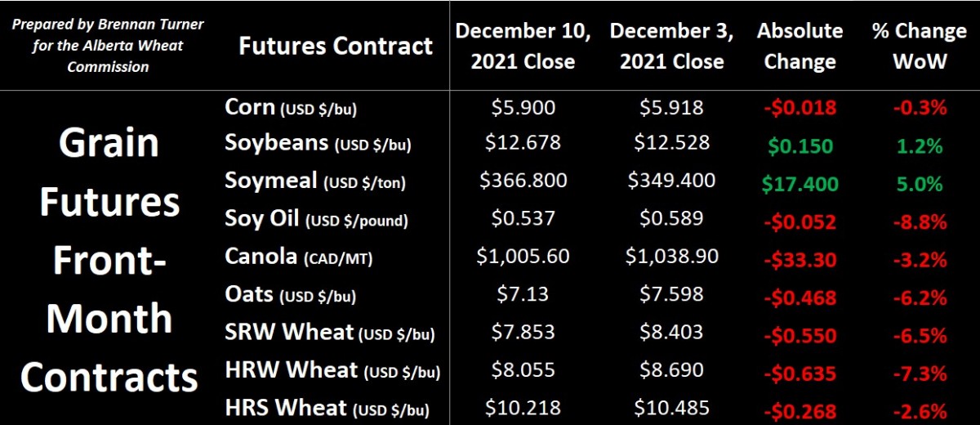Select the Corn December 3 close $5.918
The width and height of the screenshot is (980, 425).
click(x=671, y=107)
